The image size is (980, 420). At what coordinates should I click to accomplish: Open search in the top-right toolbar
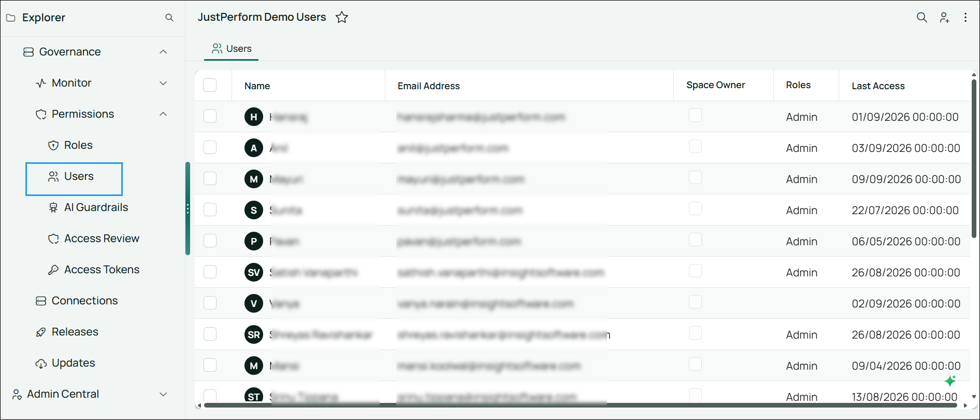point(921,17)
